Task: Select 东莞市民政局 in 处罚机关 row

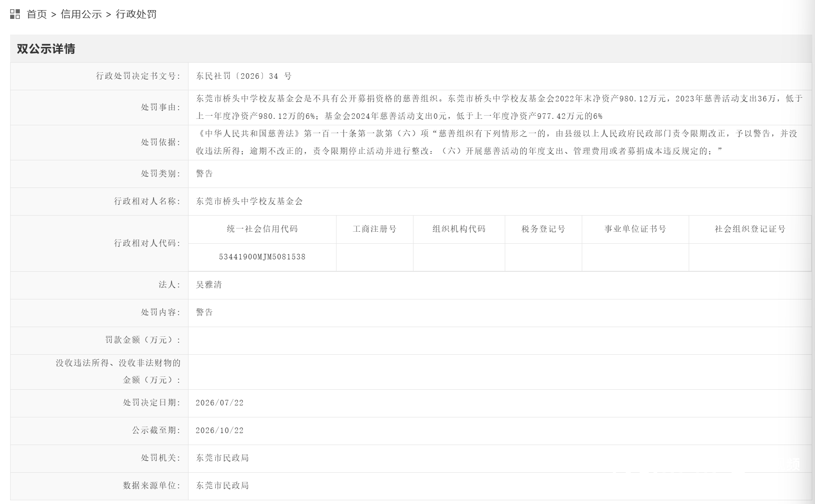Action: (223, 458)
